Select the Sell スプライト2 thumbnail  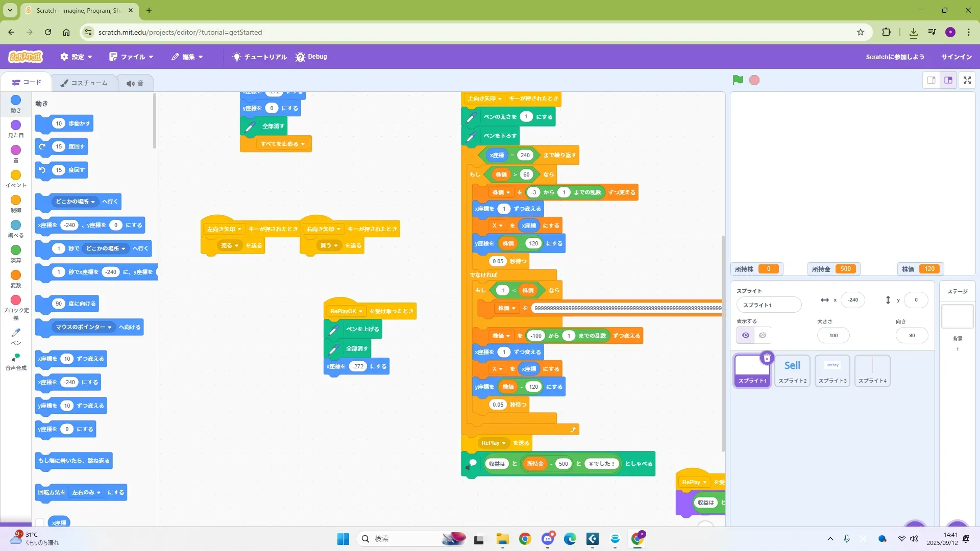tap(792, 370)
